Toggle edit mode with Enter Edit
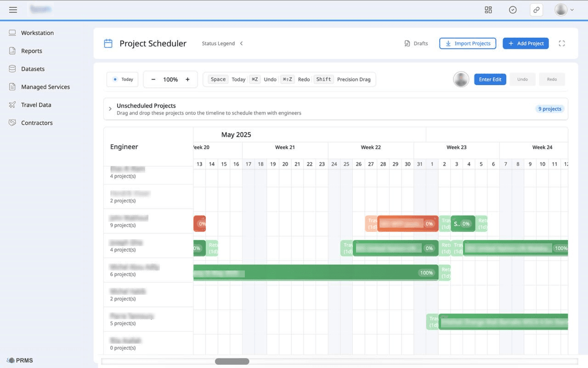Image resolution: width=588 pixels, height=368 pixels. pos(490,79)
